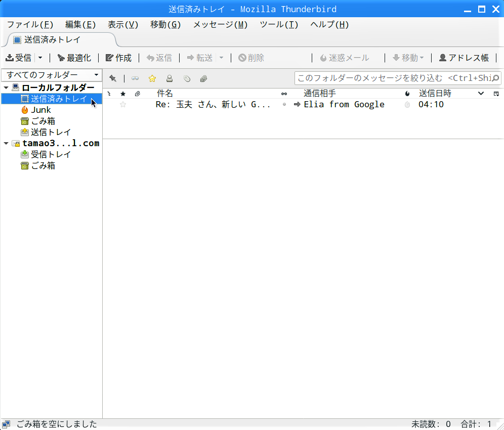Click the 転送 forward button

(x=200, y=58)
